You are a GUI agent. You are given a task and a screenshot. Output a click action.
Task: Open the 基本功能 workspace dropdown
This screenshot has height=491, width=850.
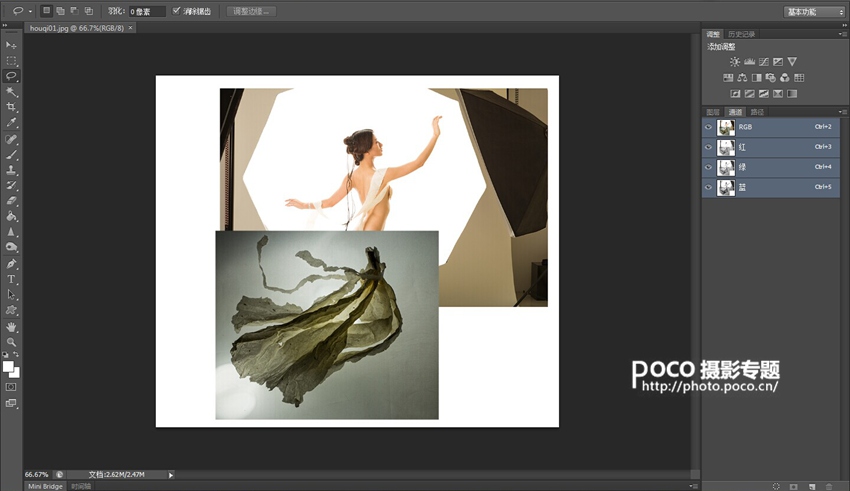(814, 12)
